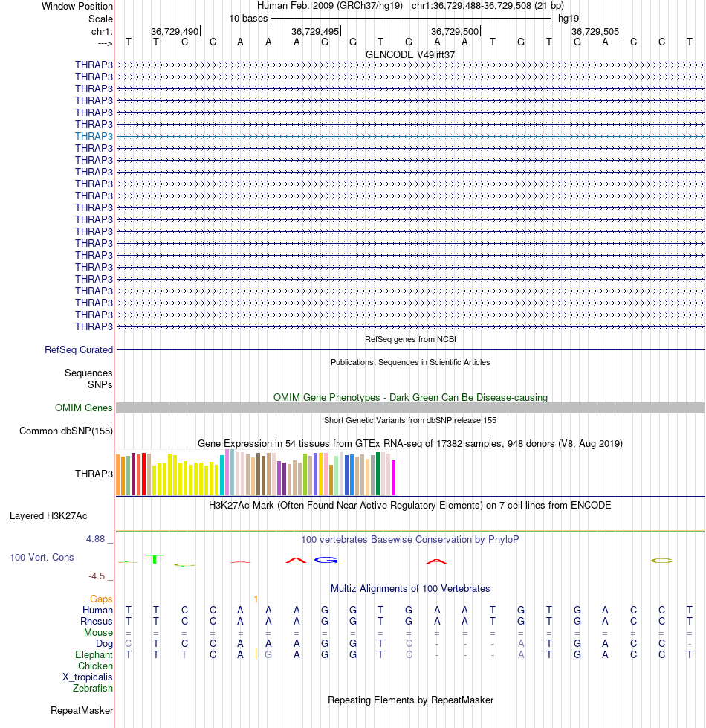706x728 pixels.
Task: Open the Layered H3K27Ac track label
Action: (x=48, y=516)
